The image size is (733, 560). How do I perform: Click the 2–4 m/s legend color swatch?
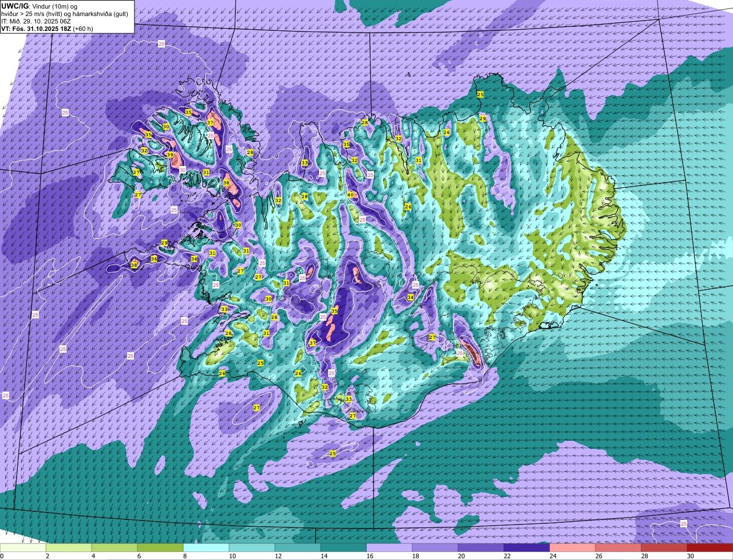tap(69, 547)
